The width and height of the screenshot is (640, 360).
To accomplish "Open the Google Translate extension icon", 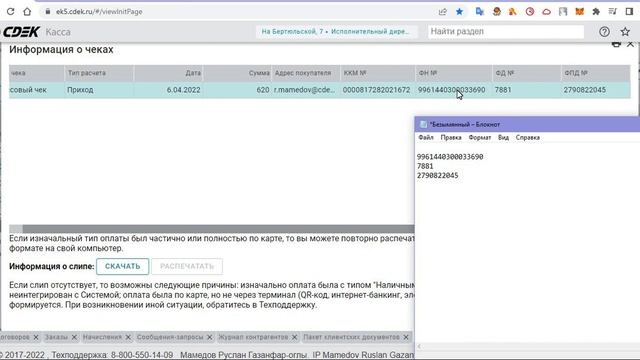I will click(480, 12).
